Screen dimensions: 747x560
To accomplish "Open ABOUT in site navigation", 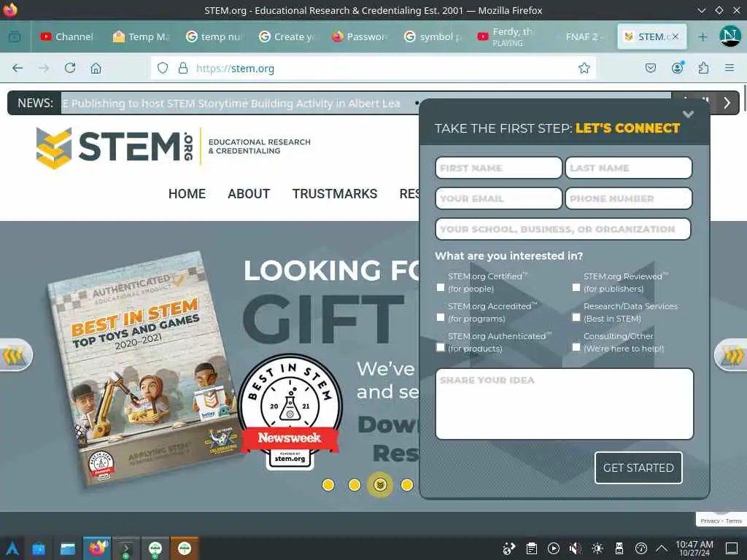I will pos(249,194).
